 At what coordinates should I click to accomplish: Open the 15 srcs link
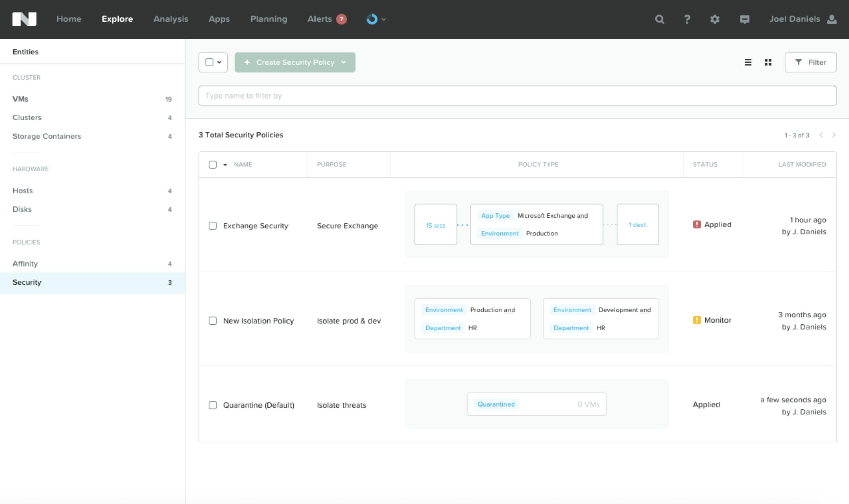pyautogui.click(x=435, y=225)
